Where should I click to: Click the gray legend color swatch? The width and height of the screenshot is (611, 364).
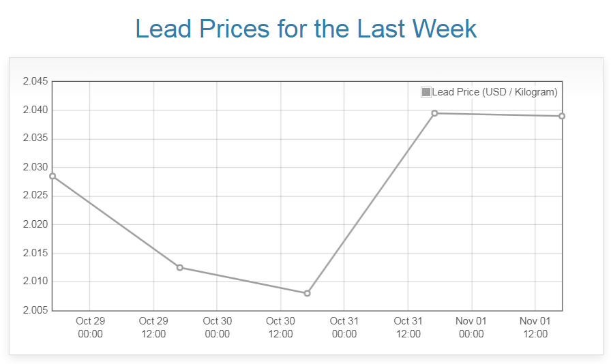[x=426, y=92]
